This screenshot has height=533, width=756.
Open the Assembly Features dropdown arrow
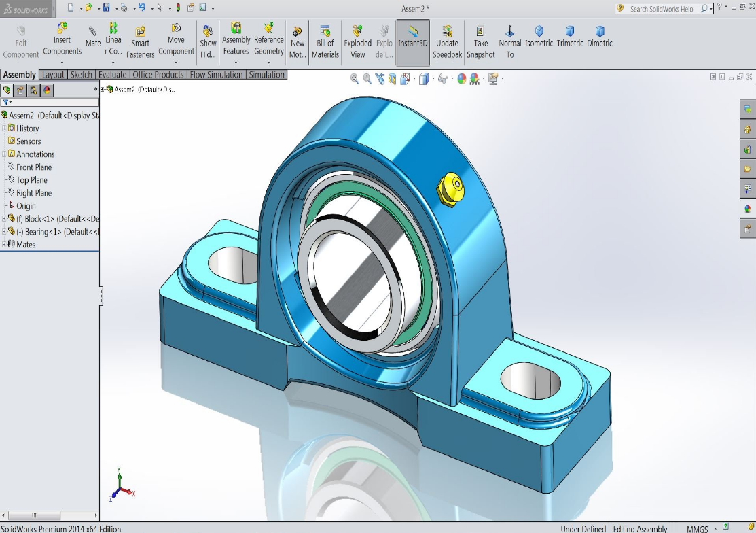click(x=236, y=63)
